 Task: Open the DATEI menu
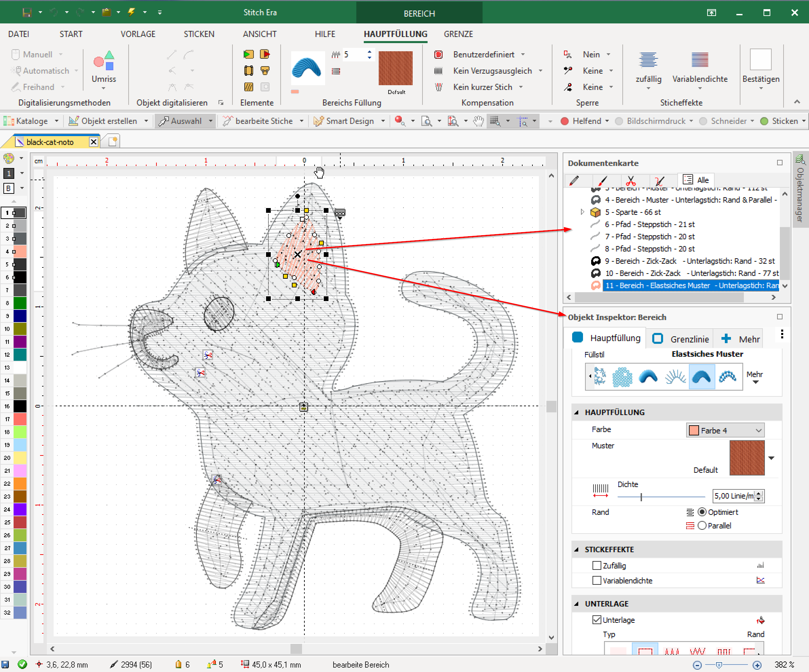point(18,34)
